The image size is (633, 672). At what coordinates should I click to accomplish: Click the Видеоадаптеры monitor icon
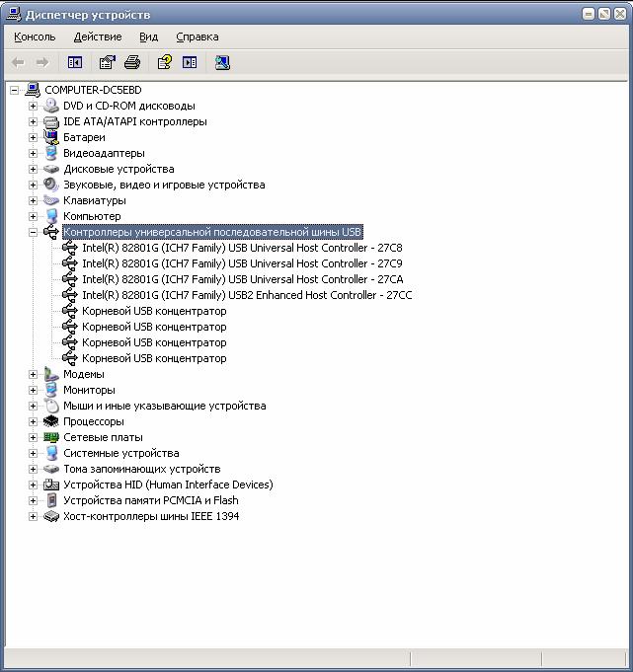click(x=51, y=153)
